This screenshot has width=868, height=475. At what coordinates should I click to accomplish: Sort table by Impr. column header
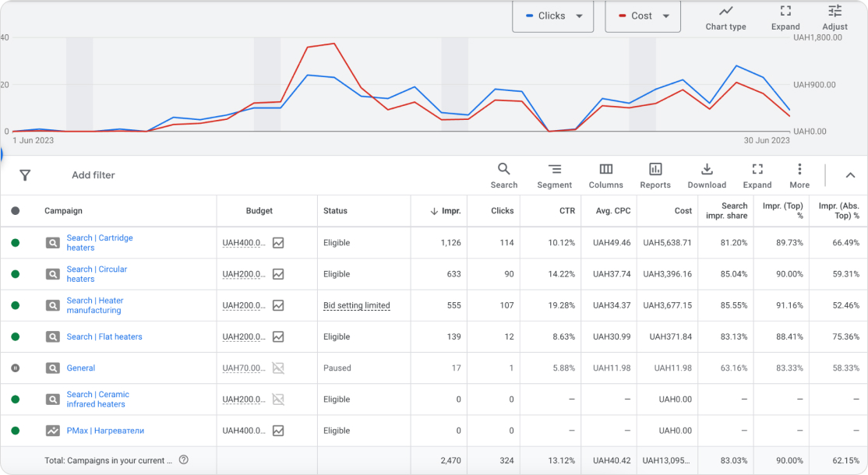445,211
